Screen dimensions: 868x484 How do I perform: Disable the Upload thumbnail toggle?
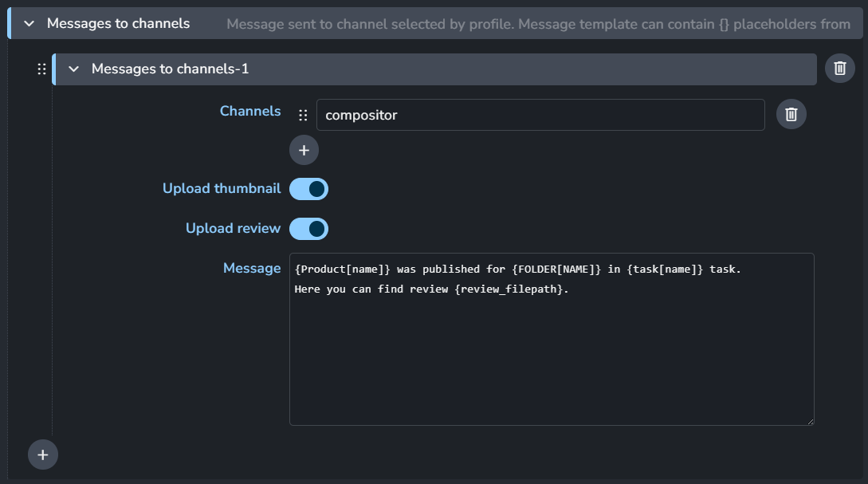[308, 189]
